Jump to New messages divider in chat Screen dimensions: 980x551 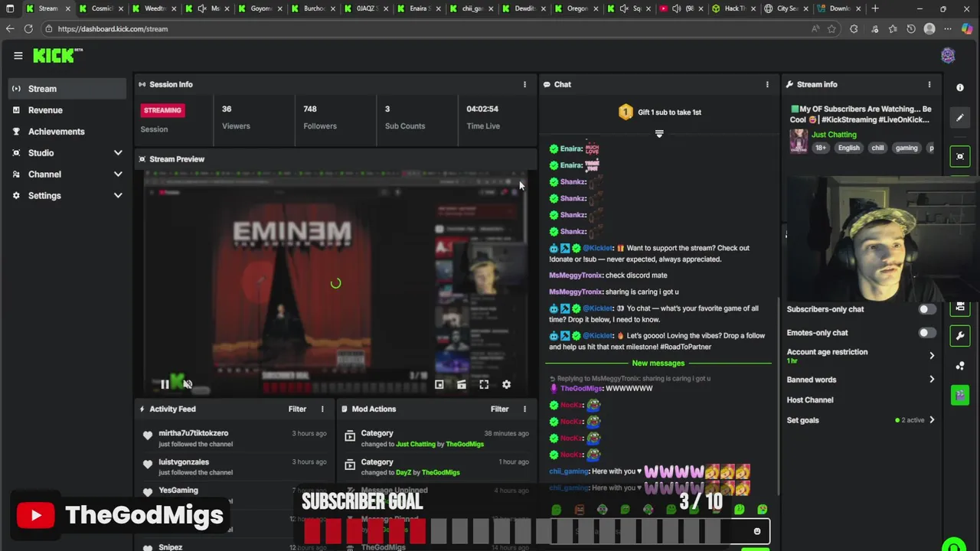pos(658,363)
